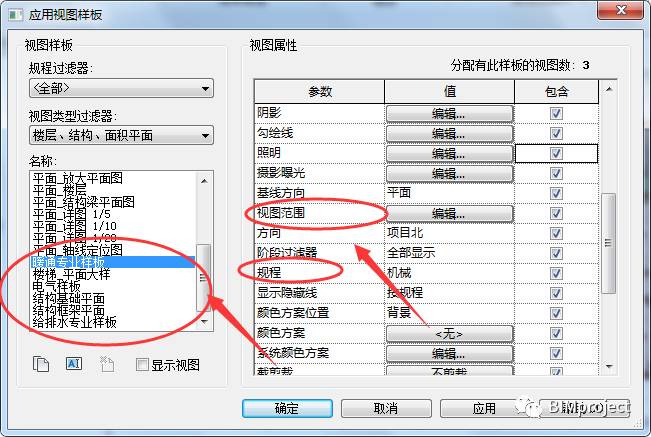Screen dimensions: 651x437
Task: Toggle the include checkbox for 颜色方案位置
Action: pos(556,313)
